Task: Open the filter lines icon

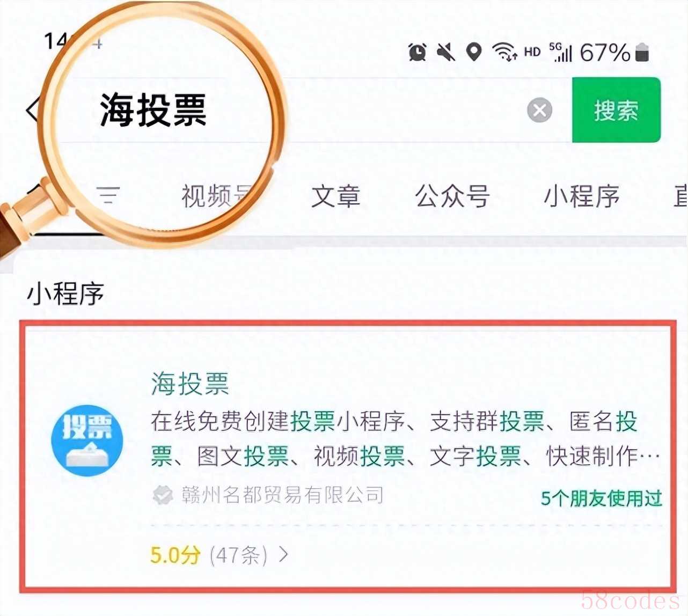Action: [x=108, y=195]
